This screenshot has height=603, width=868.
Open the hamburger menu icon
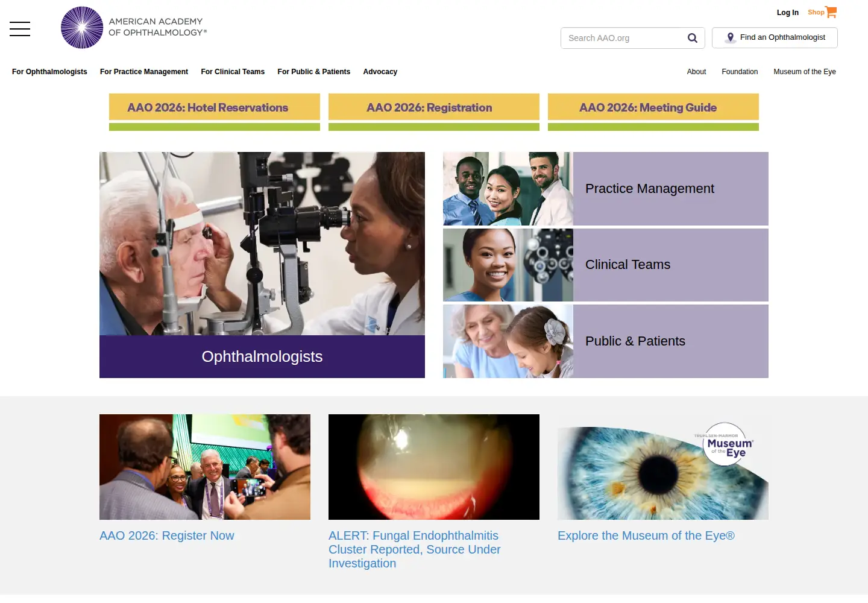[20, 29]
